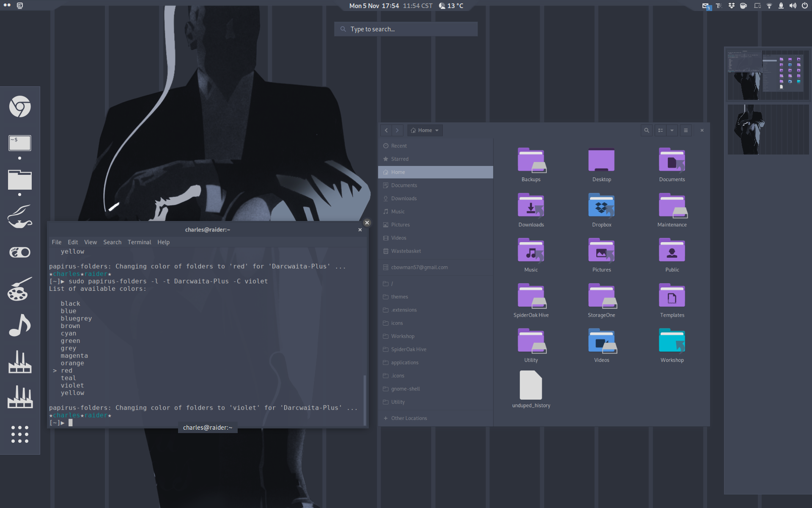Open the Search menu in terminal
The width and height of the screenshot is (812, 508).
(x=112, y=242)
